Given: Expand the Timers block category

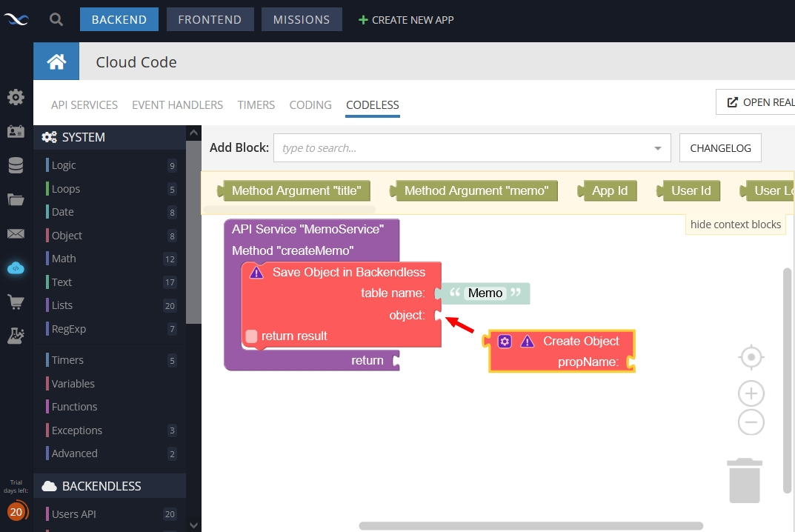Looking at the screenshot, I should click(x=110, y=360).
